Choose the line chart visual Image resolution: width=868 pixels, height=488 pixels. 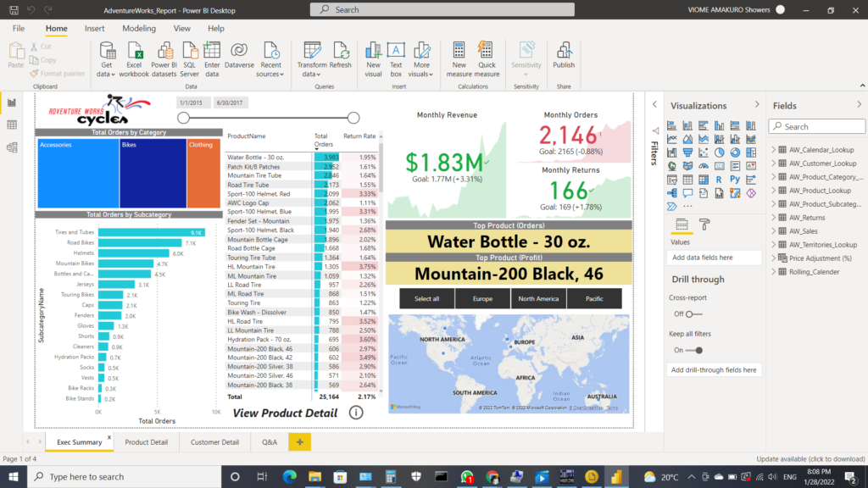(x=671, y=140)
